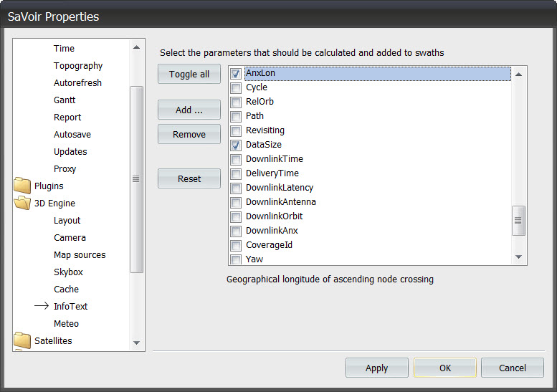Click scroll down arrow in settings tree
Screen dimensions: 557x392
pyautogui.click(x=137, y=343)
